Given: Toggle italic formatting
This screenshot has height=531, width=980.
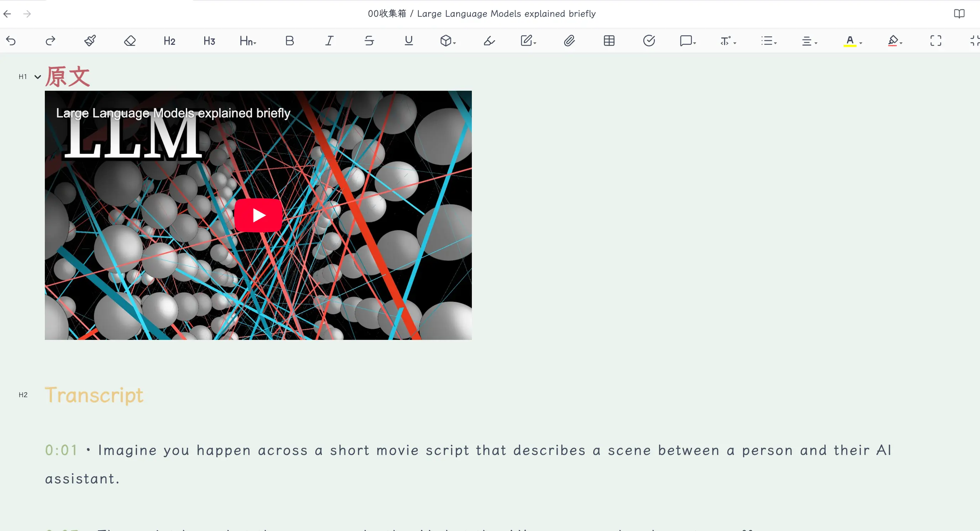Looking at the screenshot, I should [329, 41].
